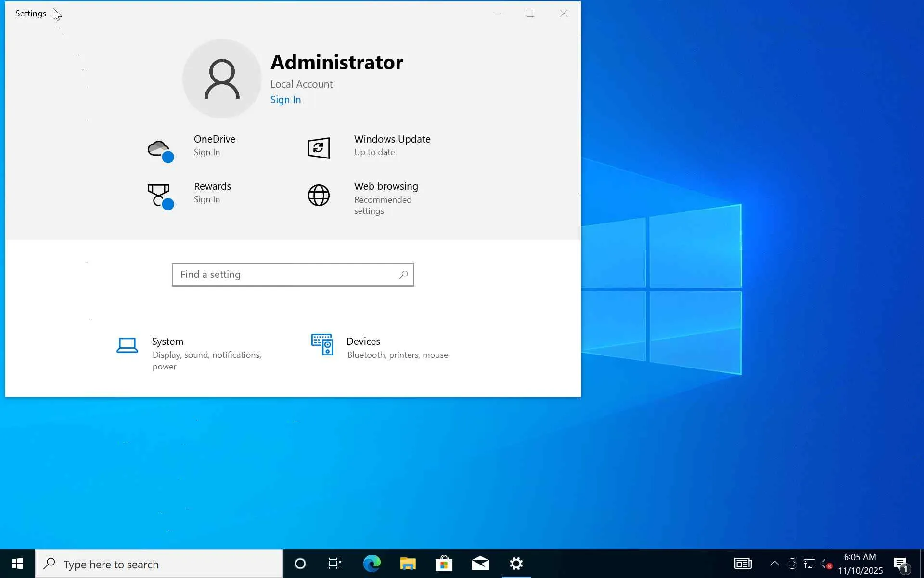
Task: Open the Windows Start menu
Action: pos(17,564)
